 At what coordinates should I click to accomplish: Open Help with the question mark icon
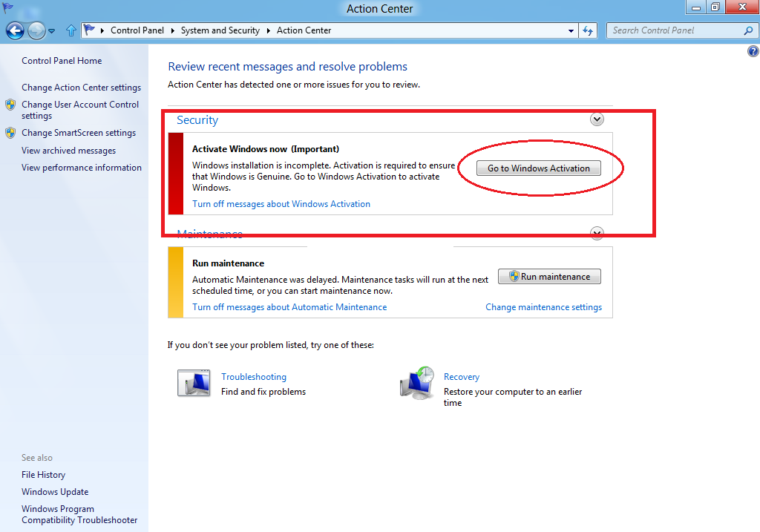click(753, 51)
